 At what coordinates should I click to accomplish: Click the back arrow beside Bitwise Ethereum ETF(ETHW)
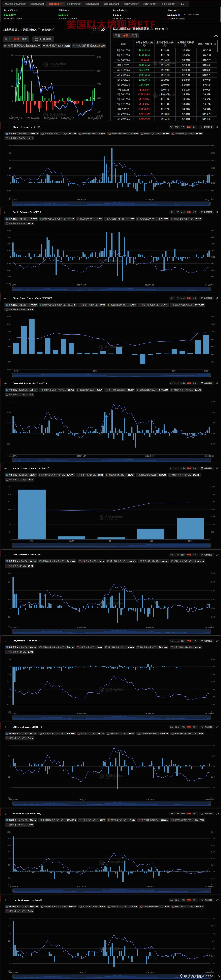(x=5, y=814)
